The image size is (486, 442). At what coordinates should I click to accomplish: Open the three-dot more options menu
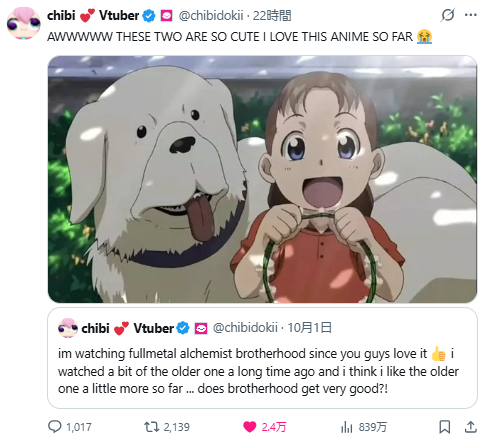[471, 15]
